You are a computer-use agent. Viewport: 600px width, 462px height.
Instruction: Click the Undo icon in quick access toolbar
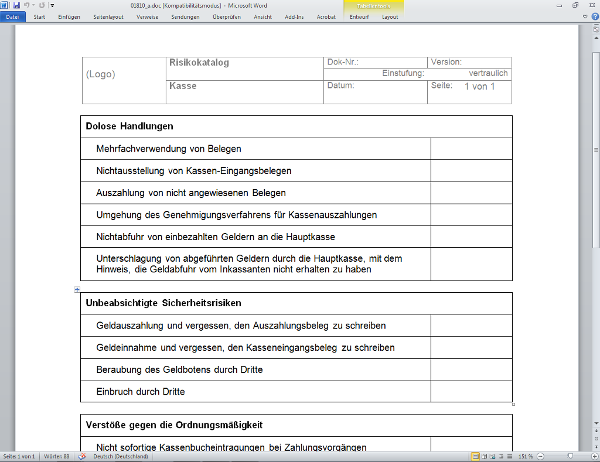pos(27,6)
